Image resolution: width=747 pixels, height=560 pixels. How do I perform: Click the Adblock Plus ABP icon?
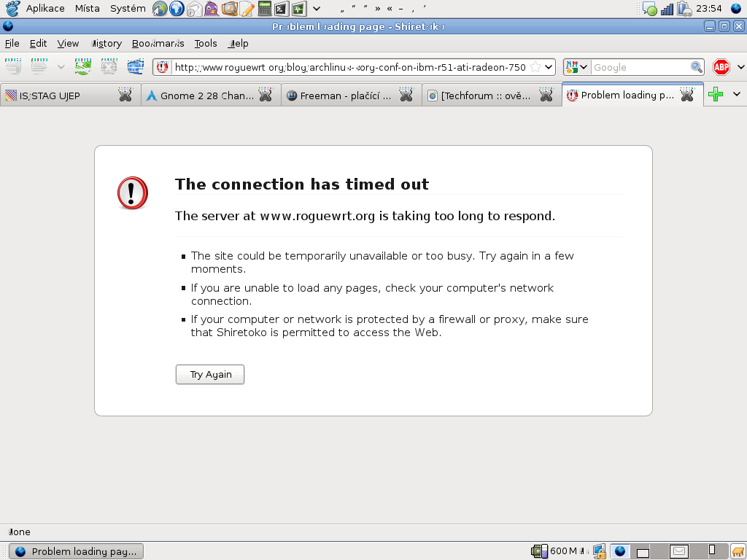pos(721,67)
